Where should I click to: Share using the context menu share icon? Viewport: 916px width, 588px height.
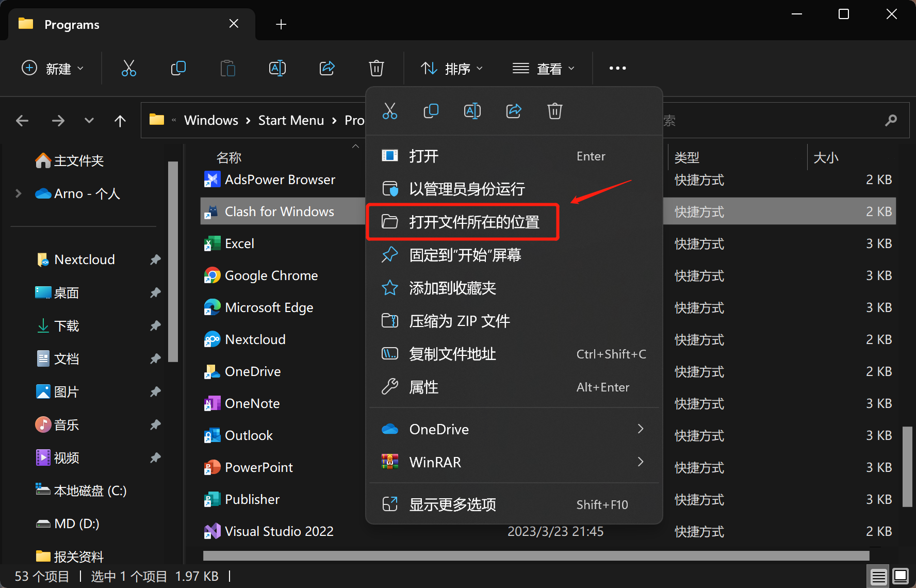(514, 111)
